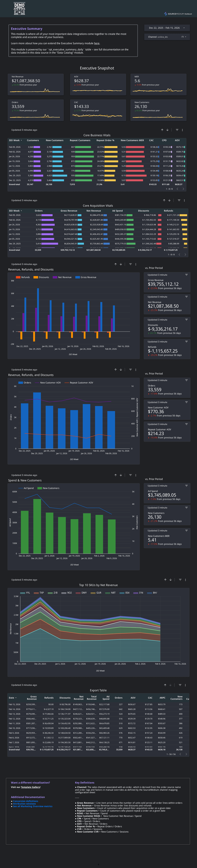Click drill down arrow above Core Business Vitals
Screen dimensions: 197x868
pos(167,130)
